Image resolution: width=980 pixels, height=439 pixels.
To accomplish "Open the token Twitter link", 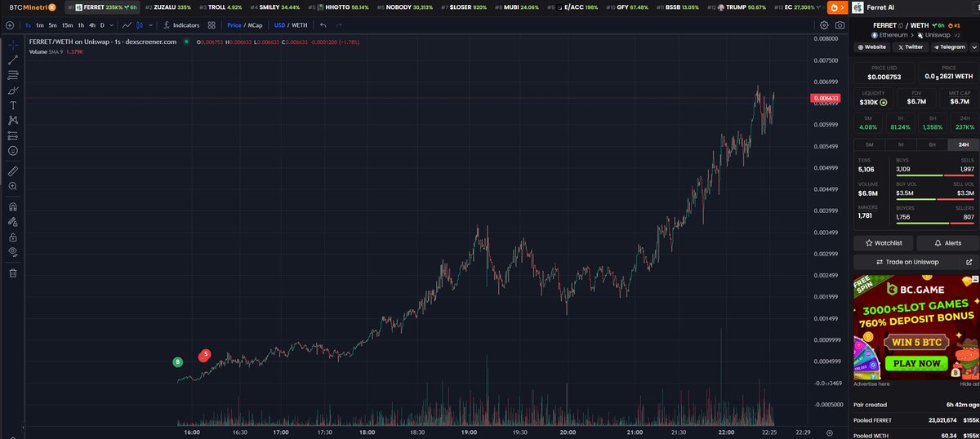I will [910, 47].
